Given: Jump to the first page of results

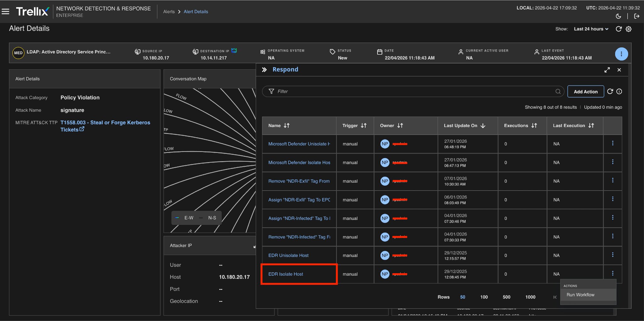Looking at the screenshot, I should 555,297.
